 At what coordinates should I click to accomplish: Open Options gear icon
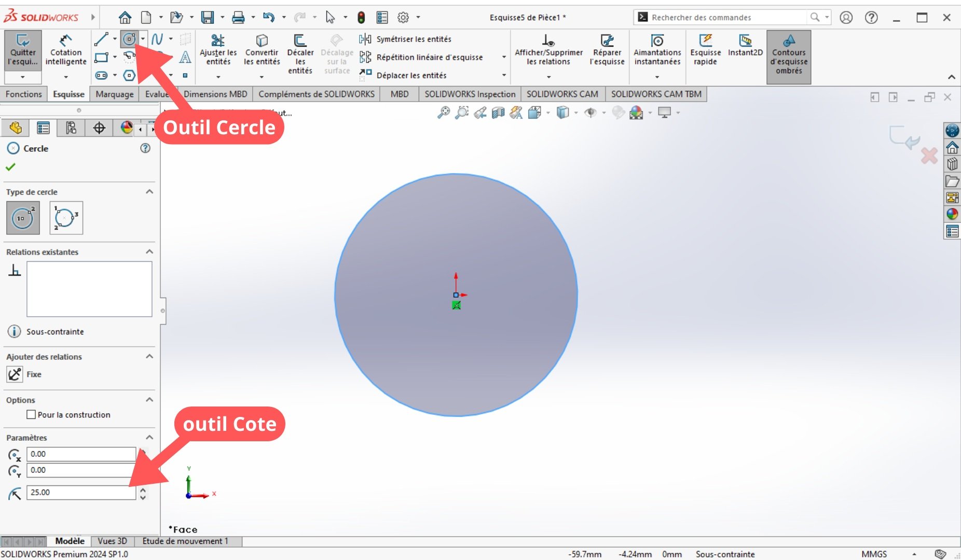tap(403, 17)
